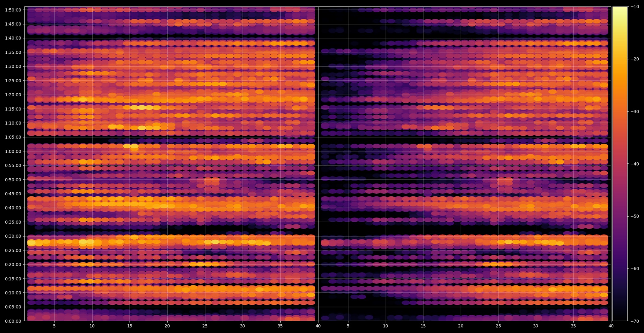644x333 pixels.
Task: Click the 1:30:00 time axis label
Action: [13, 66]
